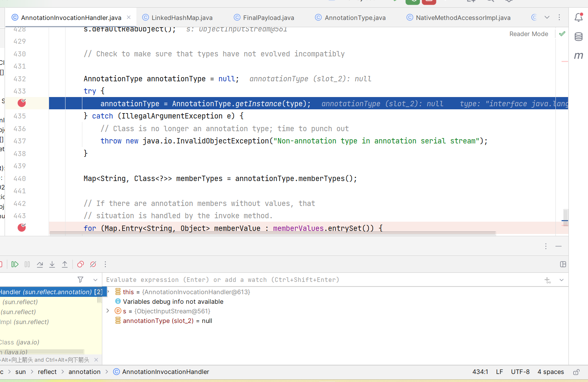This screenshot has height=382, width=588.
Task: Toggle the Mute Breakpoints button
Action: click(93, 264)
